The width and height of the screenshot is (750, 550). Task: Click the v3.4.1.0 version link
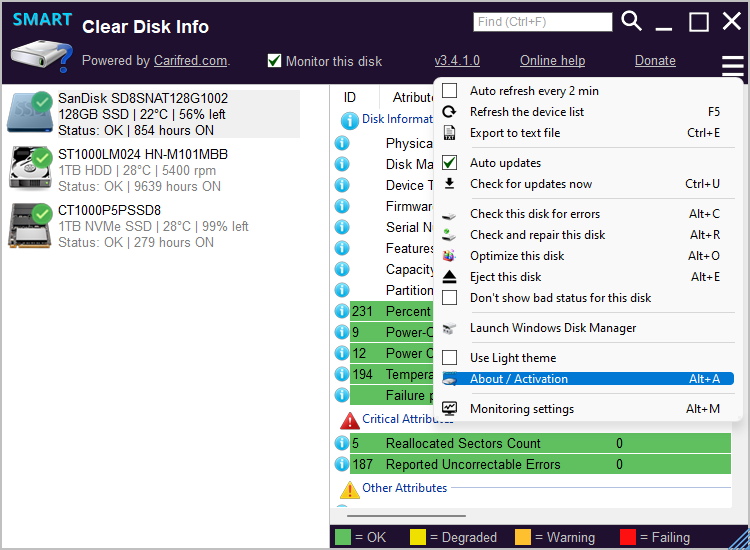pos(457,61)
